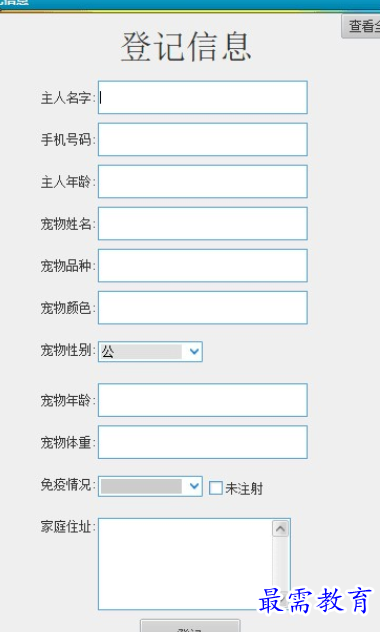Click the 查看 button at top right
The image size is (380, 632).
[361, 27]
